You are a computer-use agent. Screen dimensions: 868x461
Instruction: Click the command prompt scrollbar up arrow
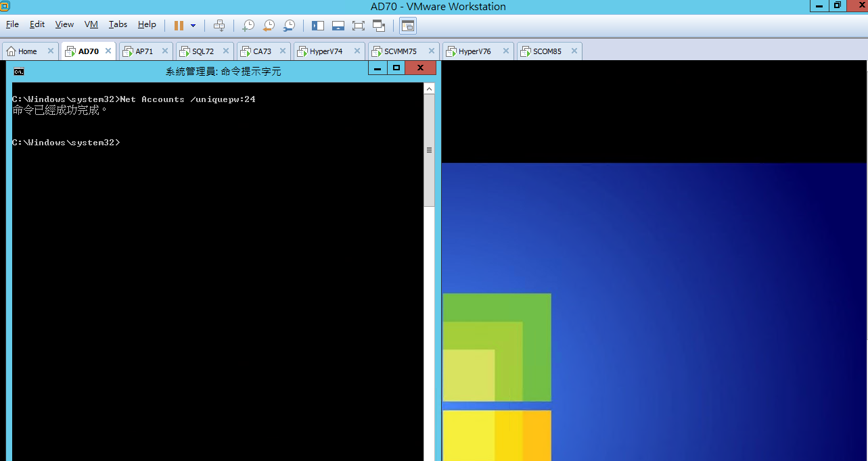point(429,89)
